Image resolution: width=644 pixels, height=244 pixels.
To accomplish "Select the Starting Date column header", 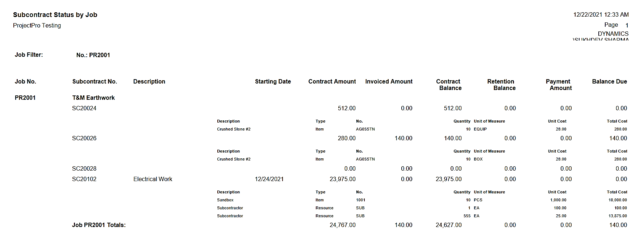I will point(273,82).
